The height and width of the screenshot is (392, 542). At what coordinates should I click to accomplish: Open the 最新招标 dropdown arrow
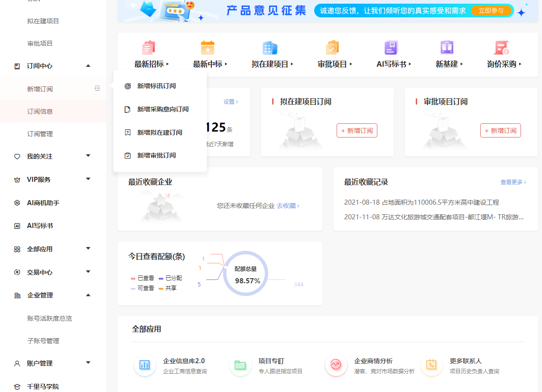tap(168, 64)
